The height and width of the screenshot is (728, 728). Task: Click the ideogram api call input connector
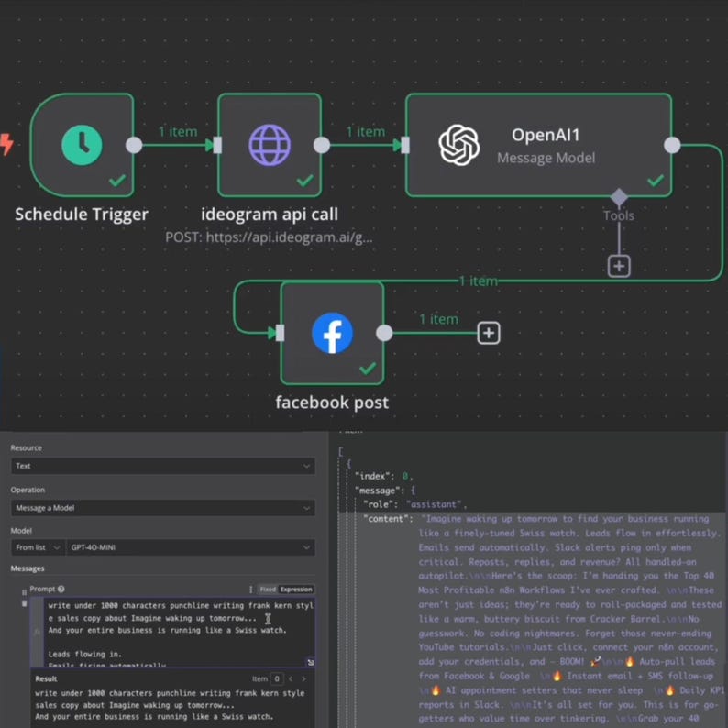tap(216, 145)
